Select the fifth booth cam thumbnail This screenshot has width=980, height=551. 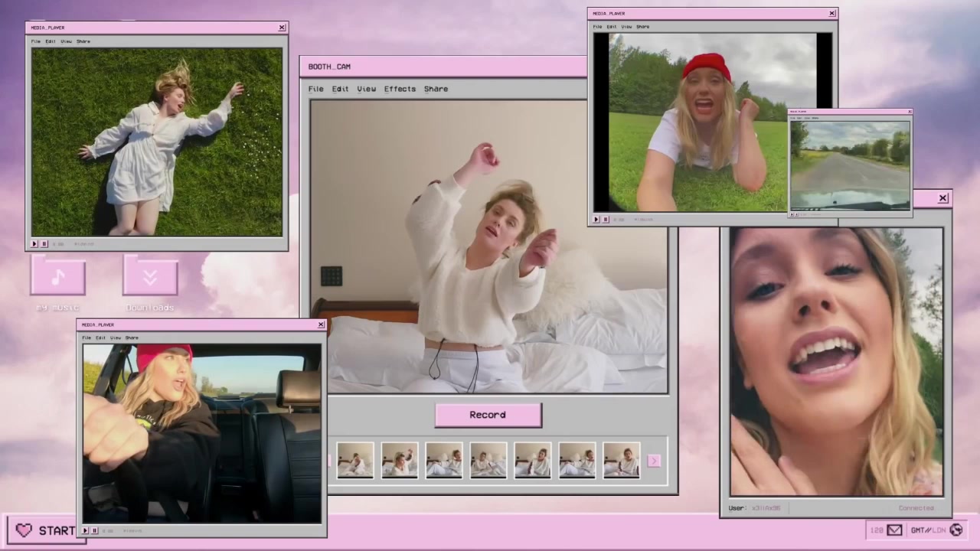pos(533,461)
